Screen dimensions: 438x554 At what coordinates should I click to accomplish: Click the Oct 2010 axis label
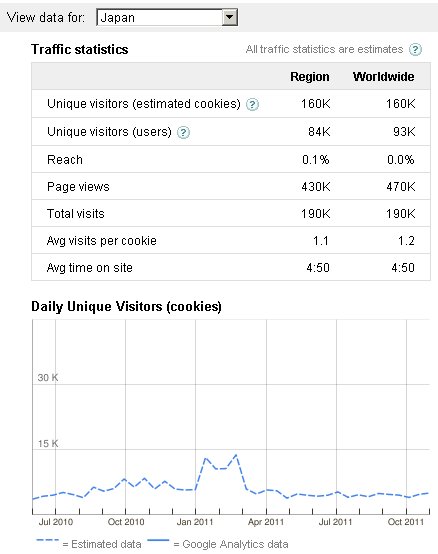pos(126,522)
